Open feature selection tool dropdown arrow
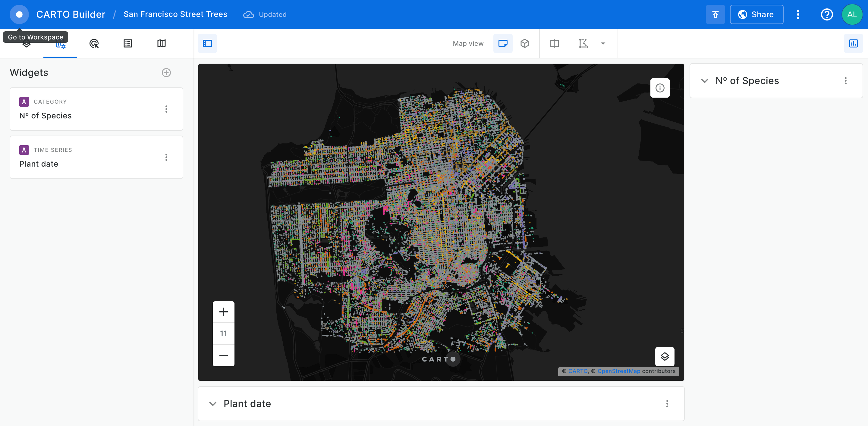 pyautogui.click(x=603, y=43)
